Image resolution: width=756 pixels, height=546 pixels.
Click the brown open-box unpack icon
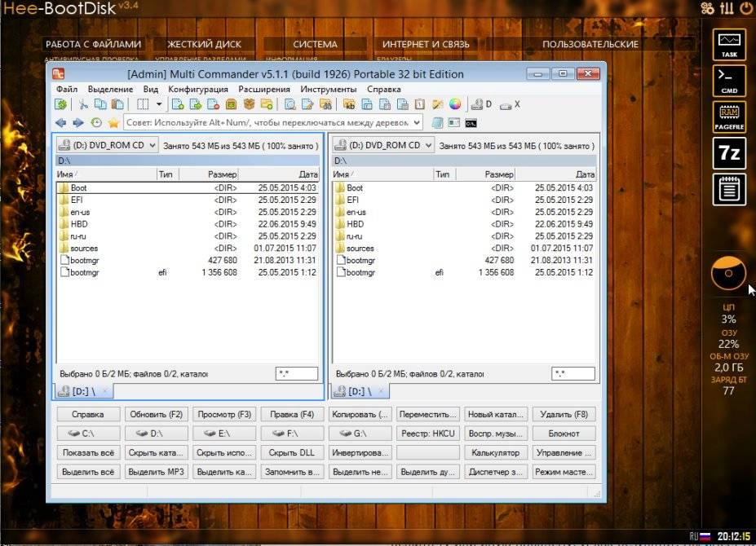[249, 104]
